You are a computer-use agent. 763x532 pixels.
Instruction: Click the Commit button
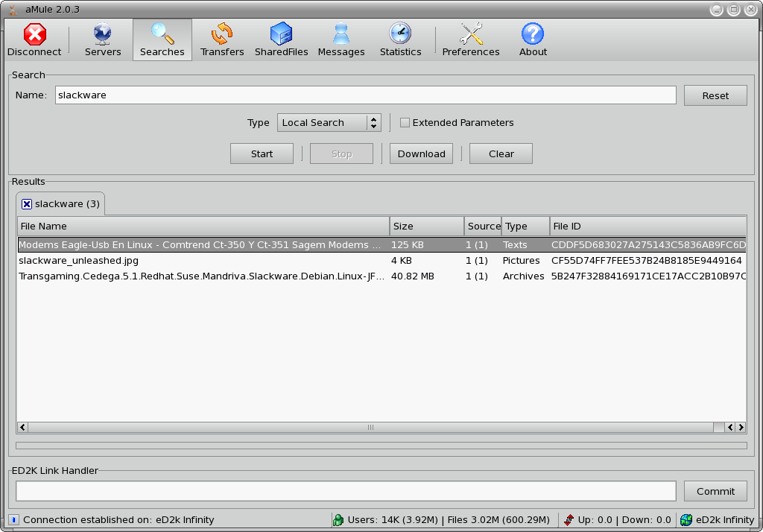pyautogui.click(x=715, y=491)
